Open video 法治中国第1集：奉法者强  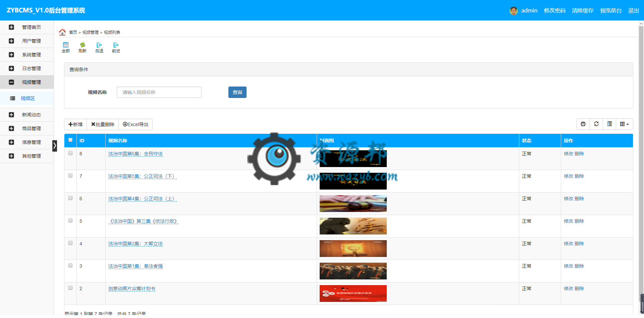tap(136, 266)
